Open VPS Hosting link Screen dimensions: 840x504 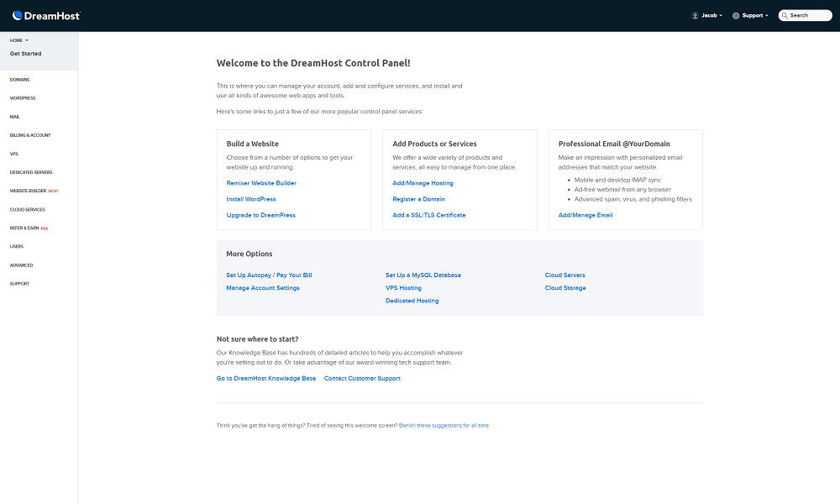click(x=403, y=288)
